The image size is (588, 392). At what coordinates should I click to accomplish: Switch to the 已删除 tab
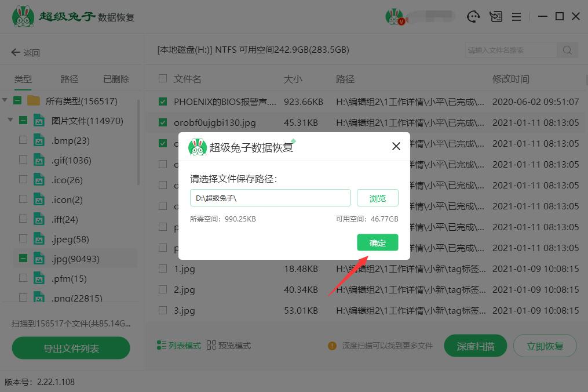coord(116,79)
